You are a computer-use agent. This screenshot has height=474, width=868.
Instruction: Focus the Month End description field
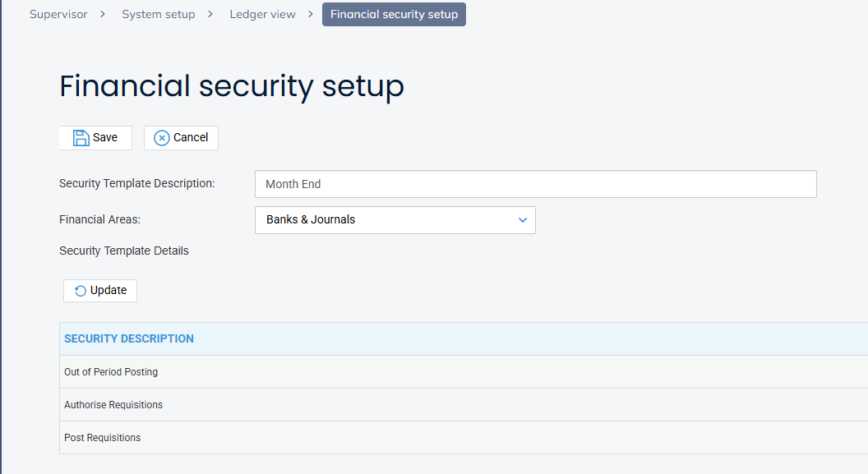point(535,184)
